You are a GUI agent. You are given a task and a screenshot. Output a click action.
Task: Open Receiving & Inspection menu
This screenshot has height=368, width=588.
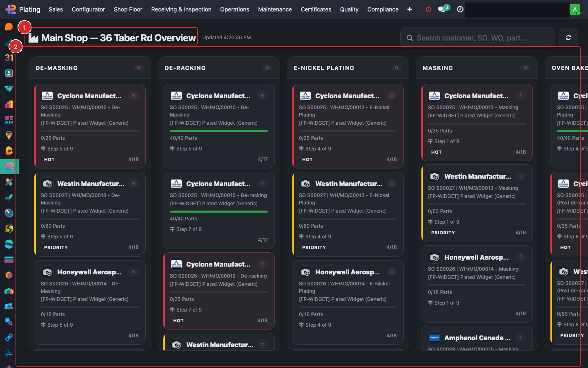tap(181, 9)
